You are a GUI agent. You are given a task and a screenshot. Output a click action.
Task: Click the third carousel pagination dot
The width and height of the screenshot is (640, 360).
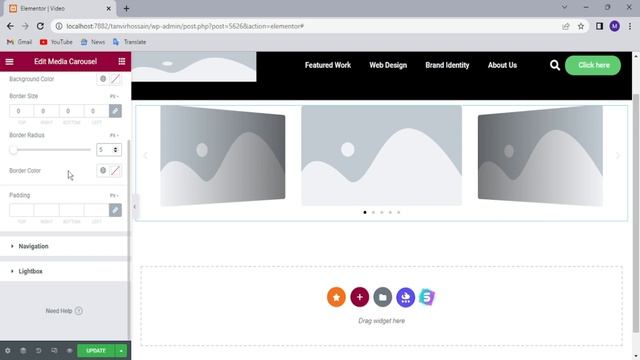click(x=382, y=212)
